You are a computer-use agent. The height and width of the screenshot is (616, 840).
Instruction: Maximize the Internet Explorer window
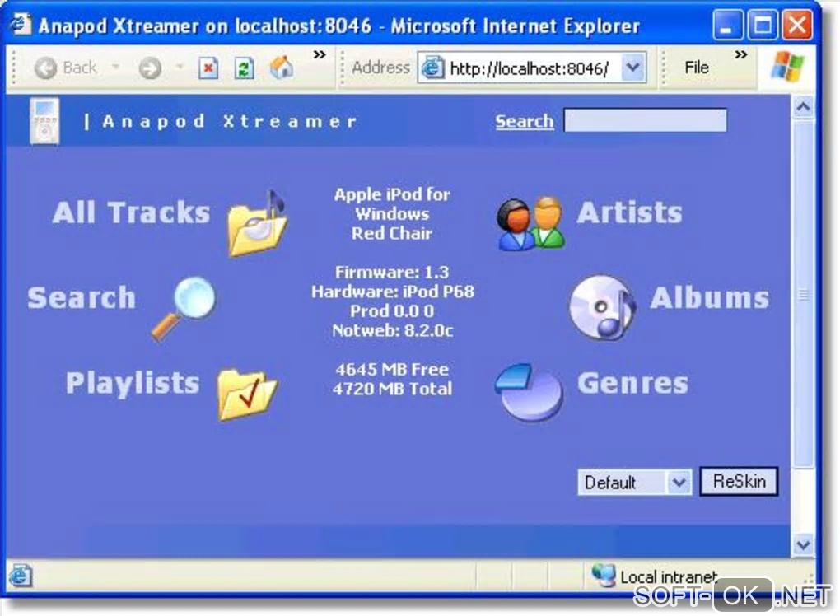[763, 26]
